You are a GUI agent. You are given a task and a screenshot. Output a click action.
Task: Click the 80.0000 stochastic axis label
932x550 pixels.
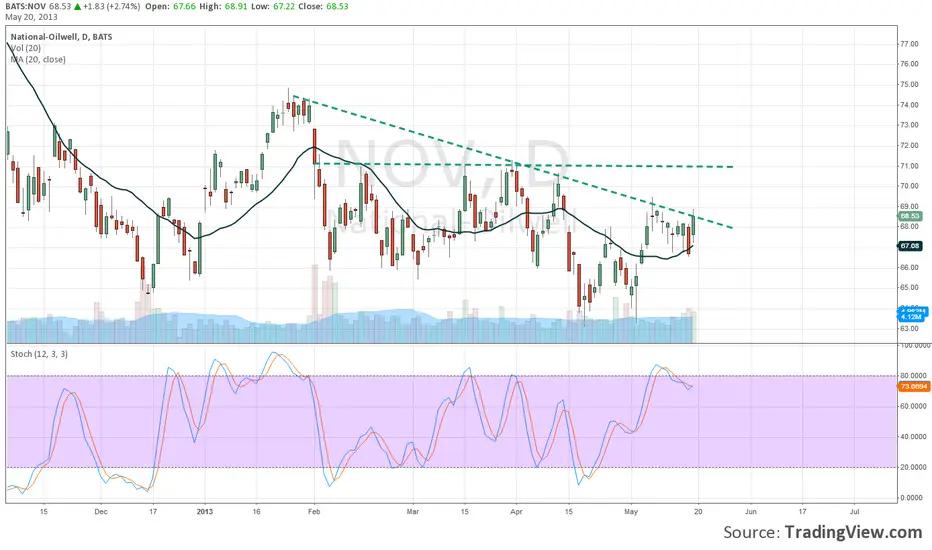click(914, 376)
